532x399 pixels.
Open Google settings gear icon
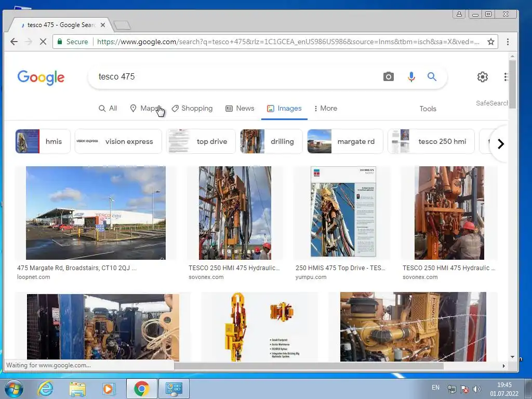tap(483, 77)
